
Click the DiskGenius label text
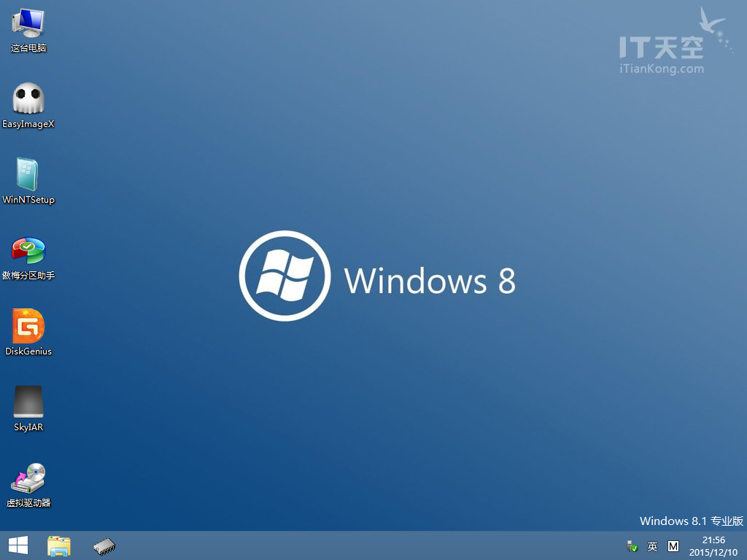[x=28, y=351]
